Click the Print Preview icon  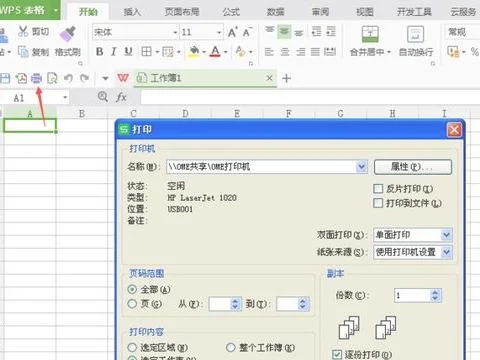(52, 78)
